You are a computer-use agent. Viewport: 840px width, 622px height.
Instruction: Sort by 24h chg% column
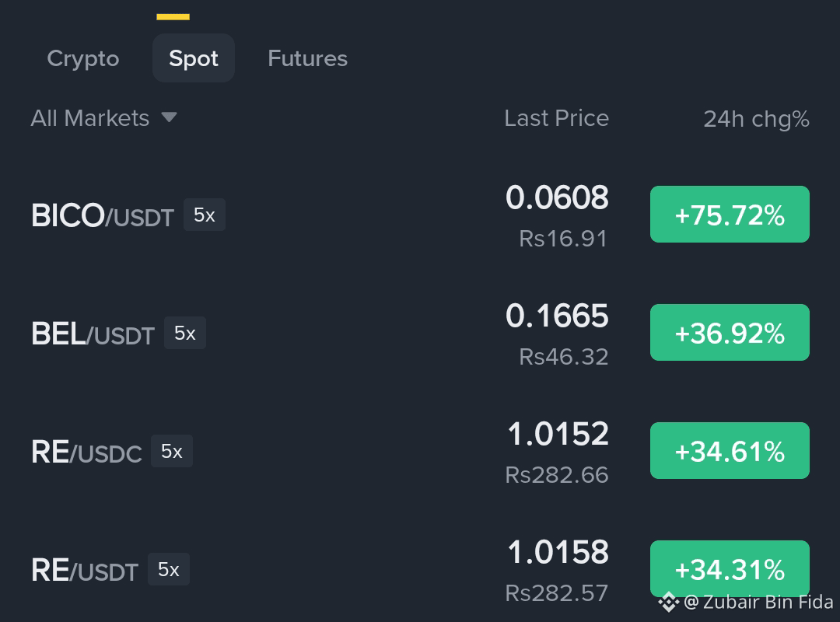[756, 118]
